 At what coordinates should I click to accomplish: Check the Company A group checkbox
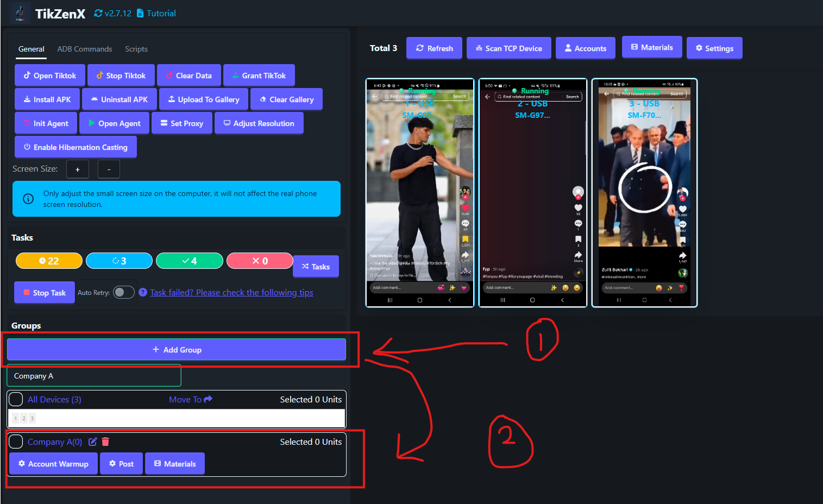(16, 442)
